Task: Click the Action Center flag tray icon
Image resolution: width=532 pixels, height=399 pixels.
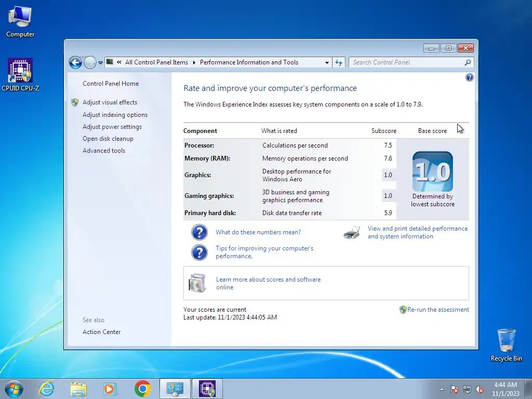Action: 454,390
